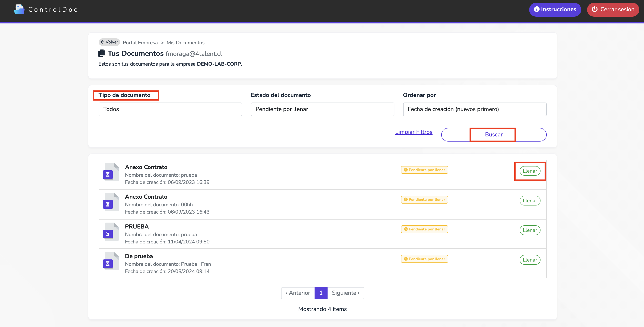644x327 pixels.
Task: Click Pendiente por llenar badge of 00hh document
Action: click(424, 199)
